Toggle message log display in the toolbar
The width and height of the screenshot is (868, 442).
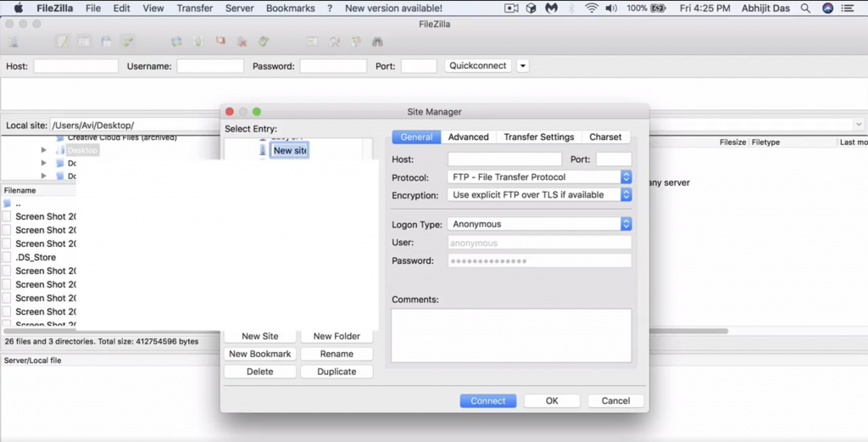tap(63, 42)
